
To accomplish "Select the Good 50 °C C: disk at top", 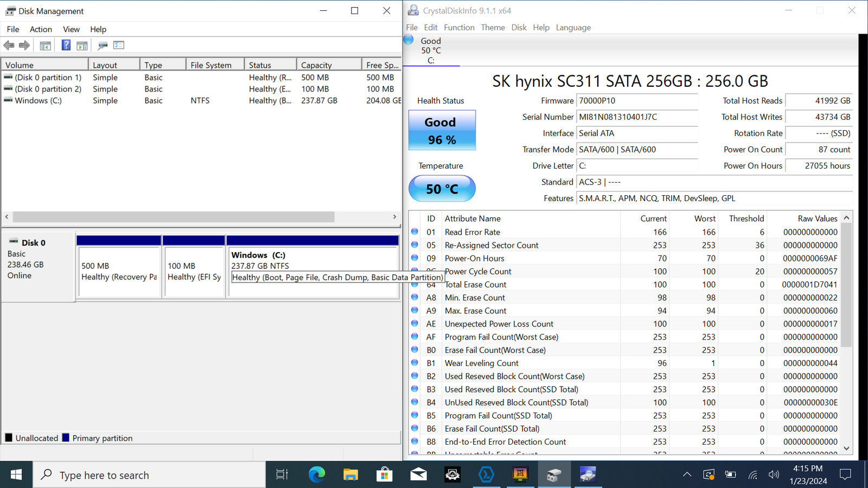I will coord(431,50).
